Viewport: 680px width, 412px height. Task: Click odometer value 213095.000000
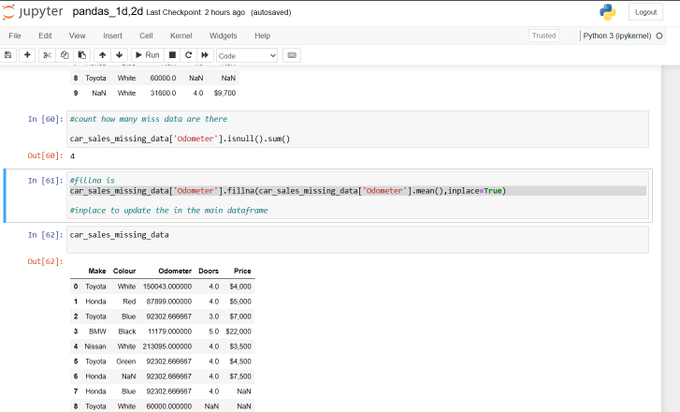tap(167, 347)
